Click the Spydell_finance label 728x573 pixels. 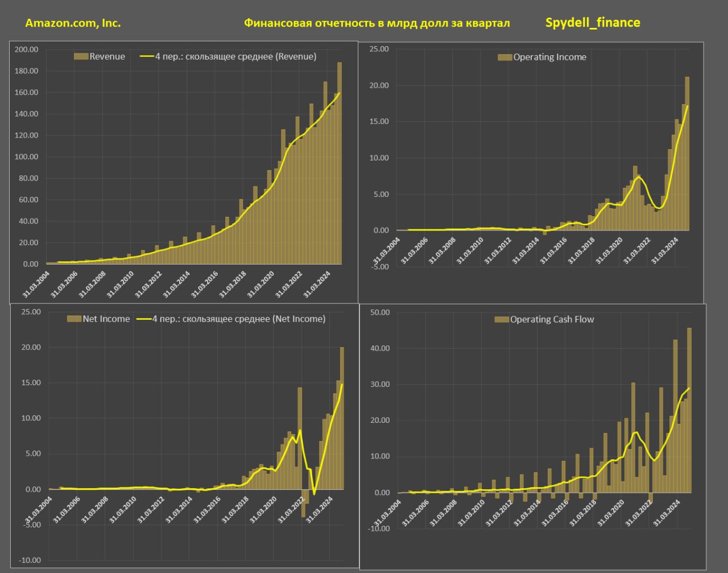(x=593, y=23)
